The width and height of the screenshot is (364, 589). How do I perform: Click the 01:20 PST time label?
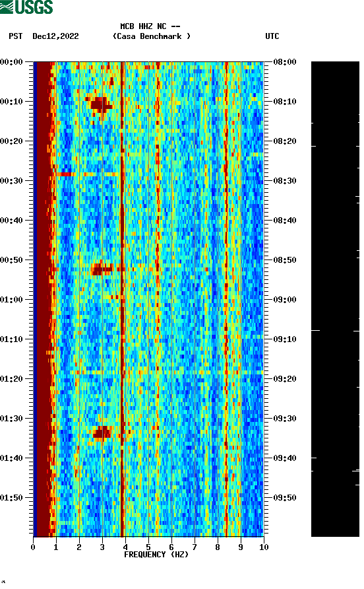point(11,378)
